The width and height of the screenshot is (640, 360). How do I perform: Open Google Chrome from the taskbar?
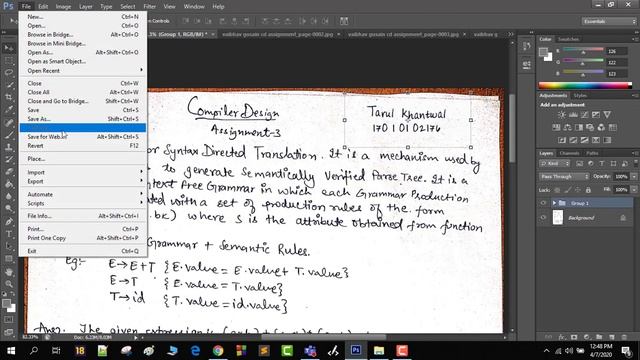pyautogui.click(x=218, y=350)
